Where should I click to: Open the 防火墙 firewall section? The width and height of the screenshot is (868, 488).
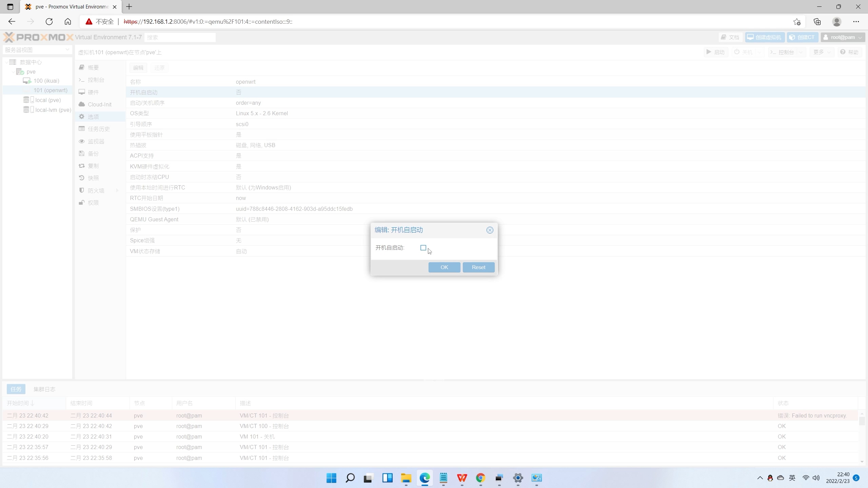(x=96, y=190)
